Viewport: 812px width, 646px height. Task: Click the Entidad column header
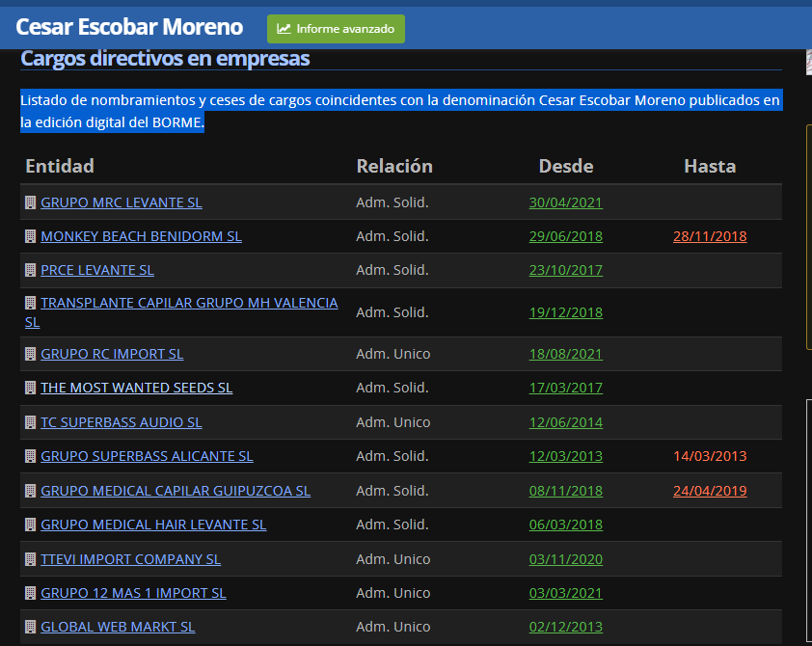[60, 166]
